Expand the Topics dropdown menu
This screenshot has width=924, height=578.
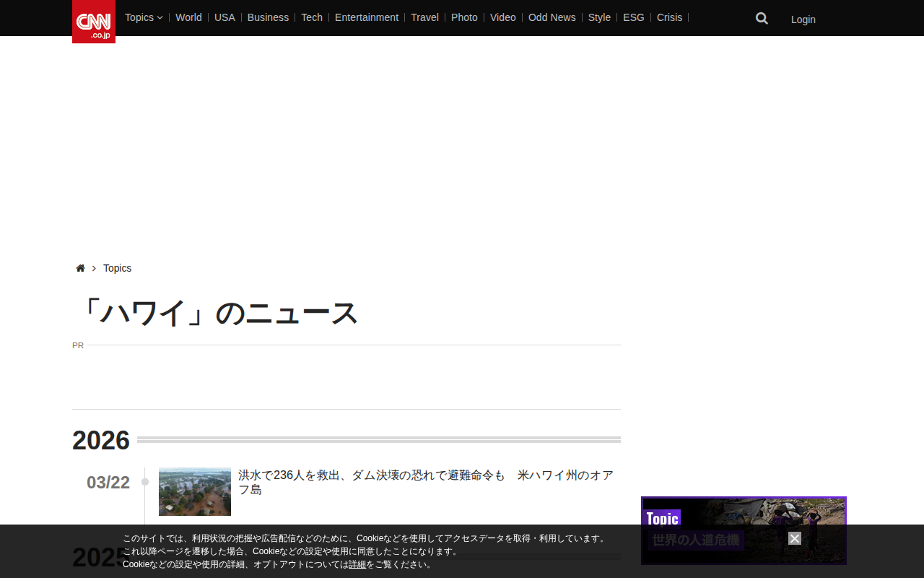click(144, 17)
